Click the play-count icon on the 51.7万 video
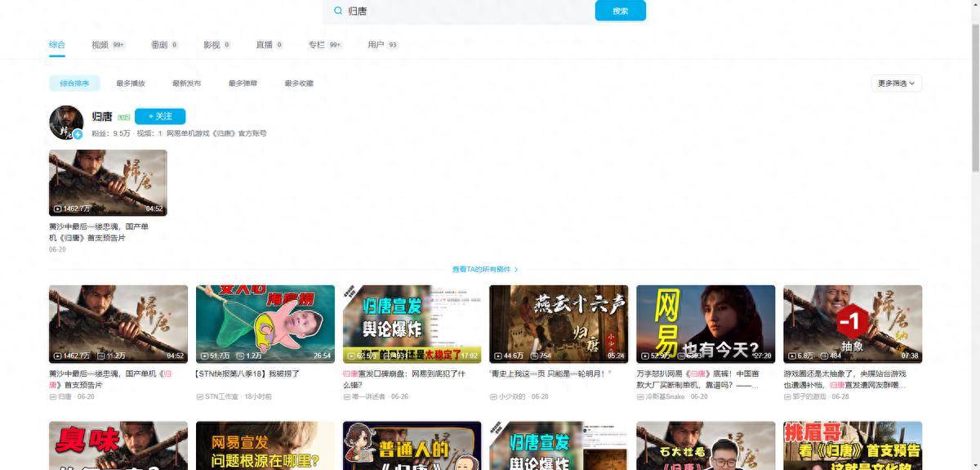 (x=204, y=356)
